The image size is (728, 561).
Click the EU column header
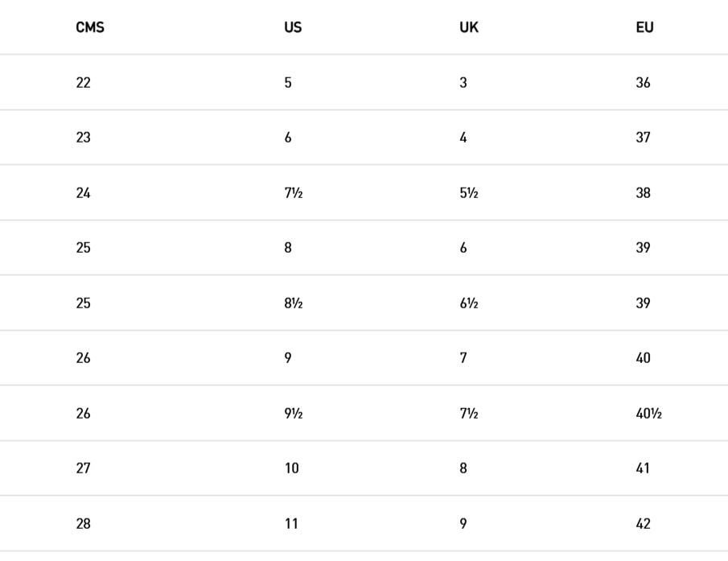click(x=645, y=27)
